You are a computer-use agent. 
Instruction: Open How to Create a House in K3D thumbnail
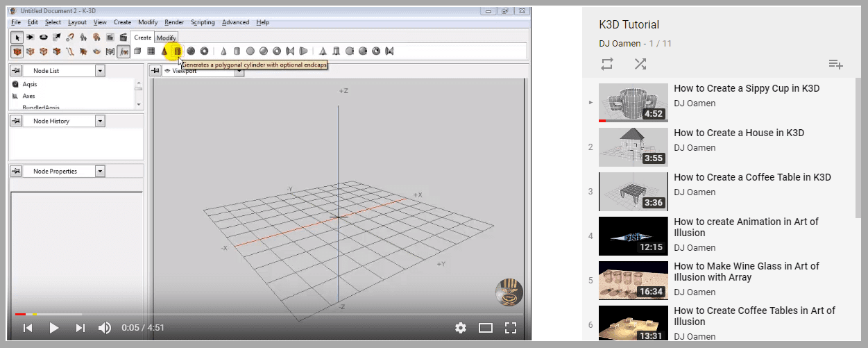633,147
